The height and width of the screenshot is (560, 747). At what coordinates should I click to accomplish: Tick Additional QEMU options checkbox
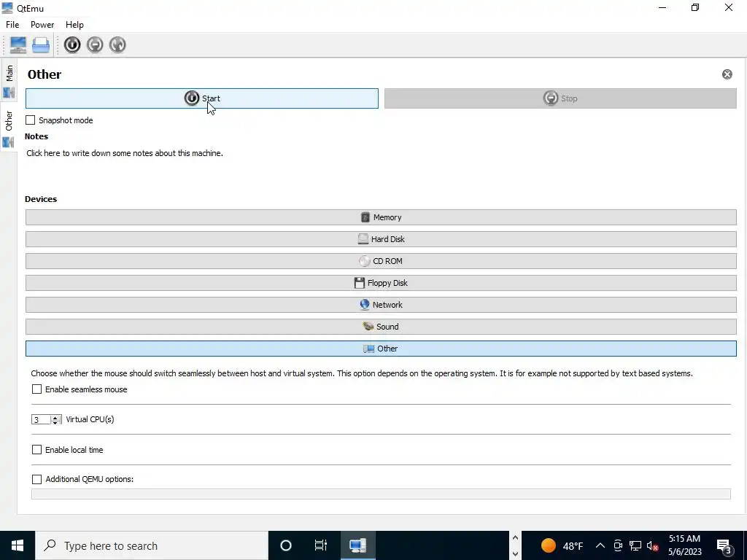point(36,479)
